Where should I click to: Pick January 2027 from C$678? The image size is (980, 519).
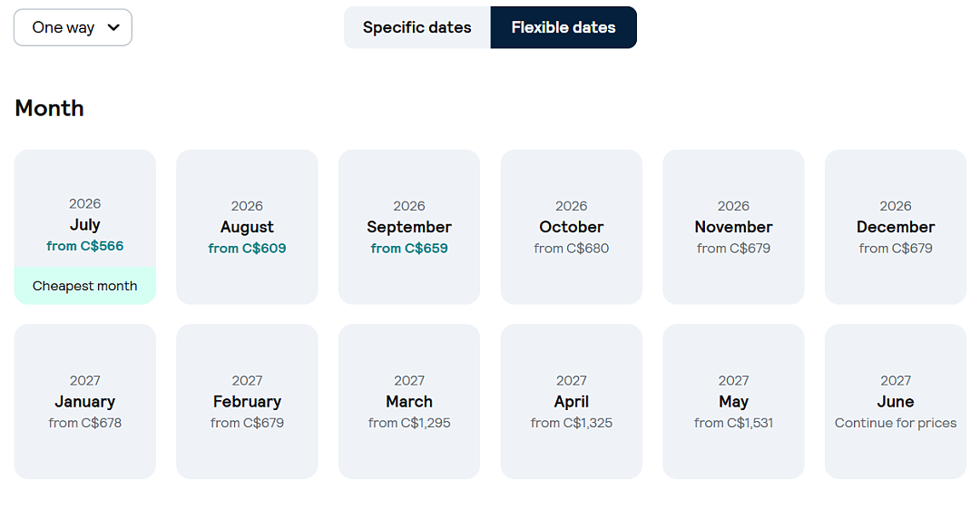(85, 401)
